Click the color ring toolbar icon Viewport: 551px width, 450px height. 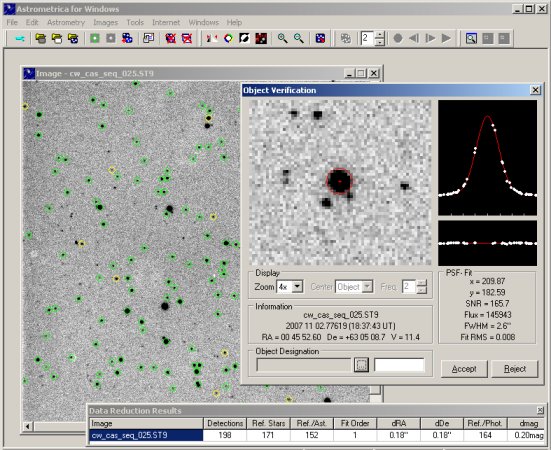pyautogui.click(x=228, y=38)
